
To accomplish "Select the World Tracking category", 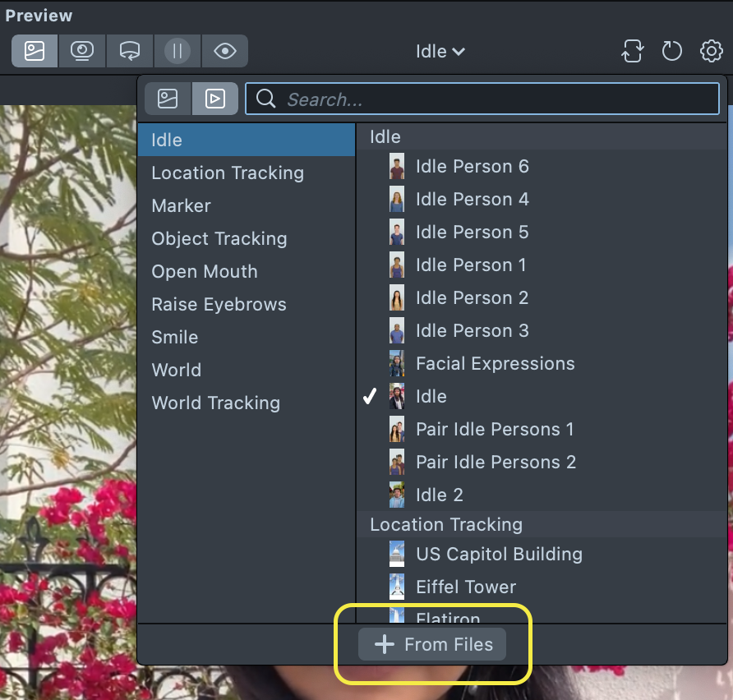I will [215, 403].
